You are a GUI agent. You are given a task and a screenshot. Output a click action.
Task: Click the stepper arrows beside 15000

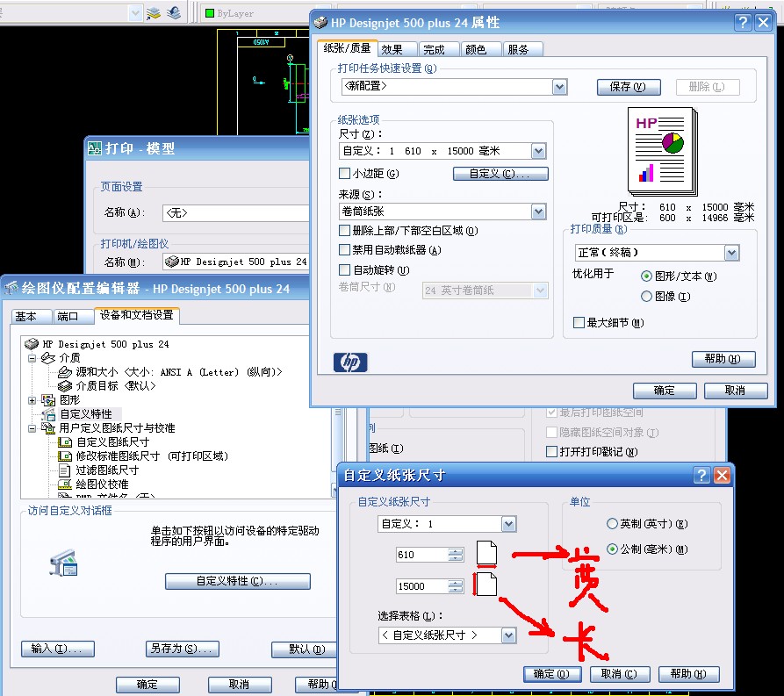456,586
